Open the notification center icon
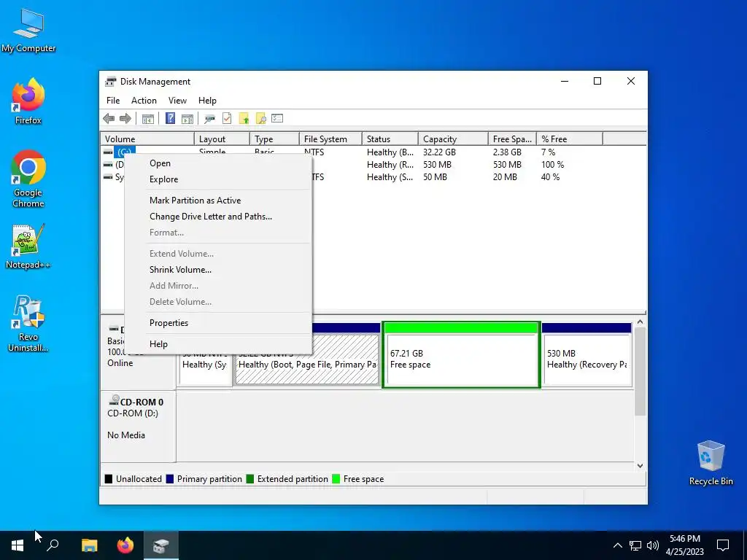Viewport: 747px width, 560px height. tap(723, 545)
